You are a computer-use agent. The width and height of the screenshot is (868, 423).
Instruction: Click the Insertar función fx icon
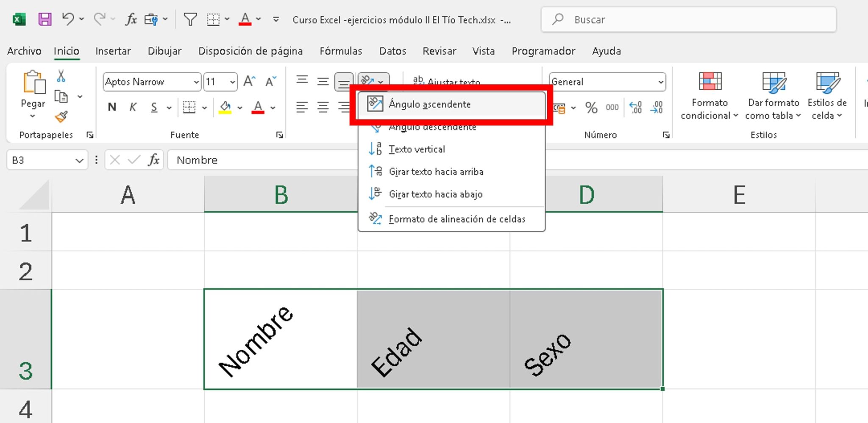coord(131,19)
